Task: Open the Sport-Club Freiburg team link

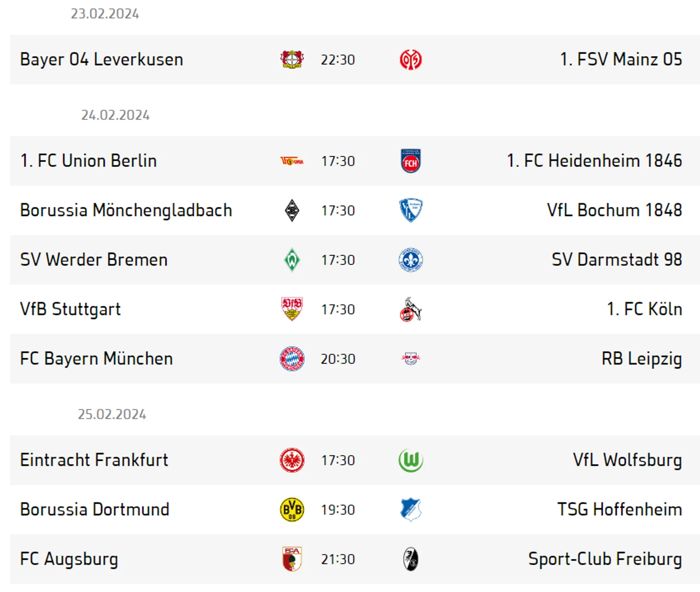Action: point(605,559)
